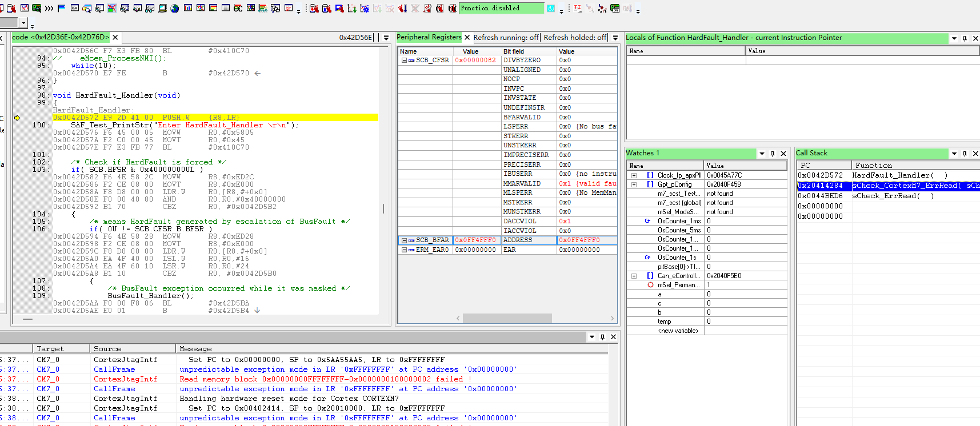Toggle the pin on the message panel
The image size is (980, 426).
[602, 337]
